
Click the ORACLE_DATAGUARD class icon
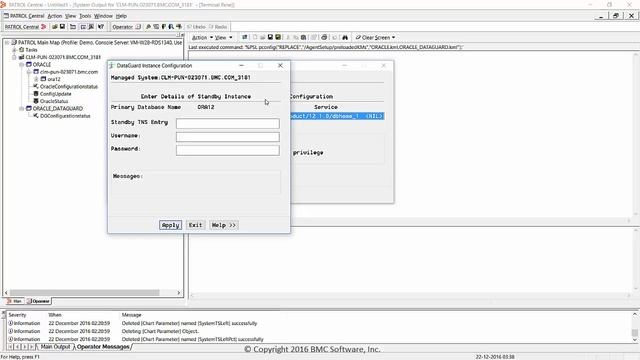click(29, 108)
